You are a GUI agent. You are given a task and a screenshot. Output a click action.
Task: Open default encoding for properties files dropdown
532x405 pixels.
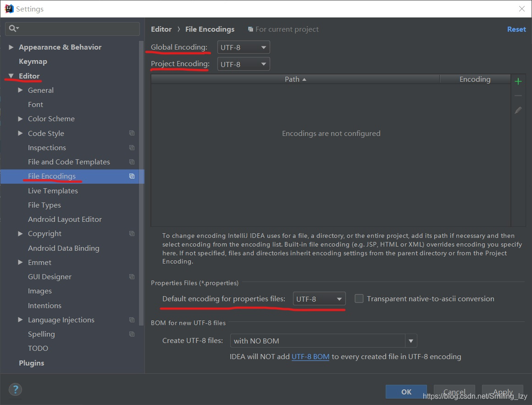click(x=319, y=298)
